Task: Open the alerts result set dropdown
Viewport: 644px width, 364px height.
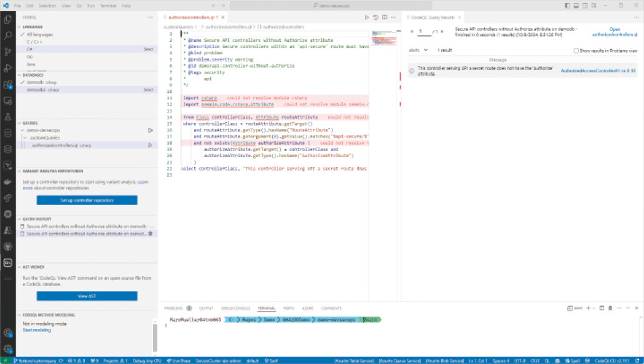Action: click(x=418, y=50)
